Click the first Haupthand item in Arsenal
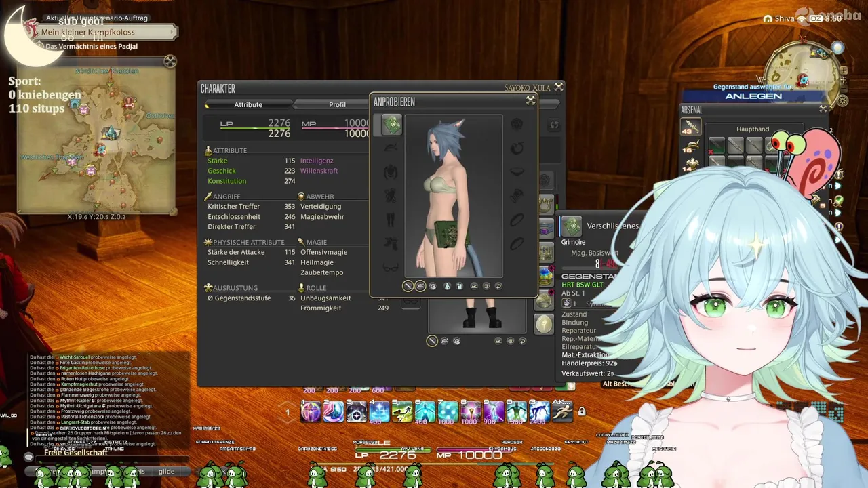Viewport: 868px width, 488px height. [x=717, y=145]
